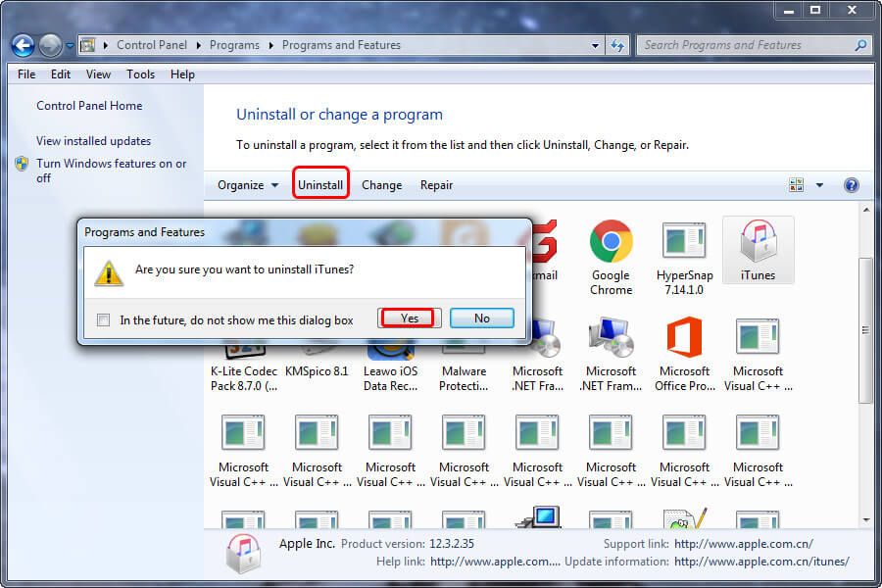Select Microsoft .NET Fram... program
This screenshot has height=588, width=882.
coord(611,355)
